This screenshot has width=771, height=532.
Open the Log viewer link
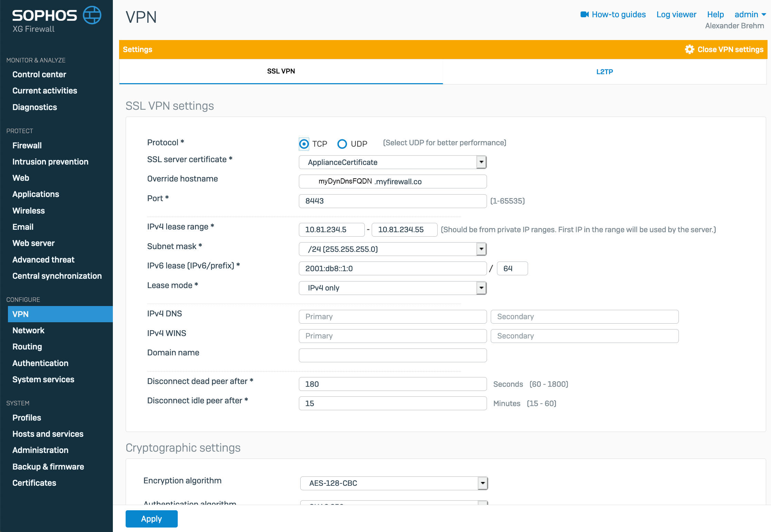tap(676, 14)
